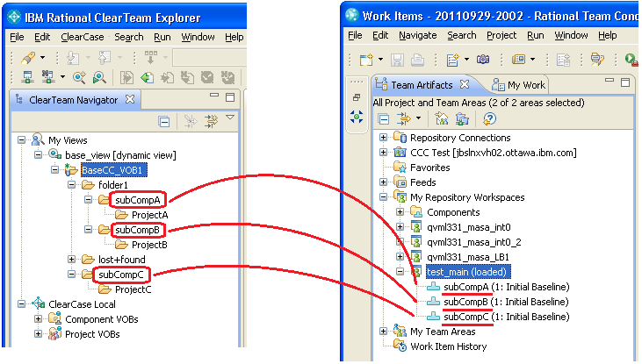Click the news feed icon in Work Items toolbar
642x364 pixels.
519,60
